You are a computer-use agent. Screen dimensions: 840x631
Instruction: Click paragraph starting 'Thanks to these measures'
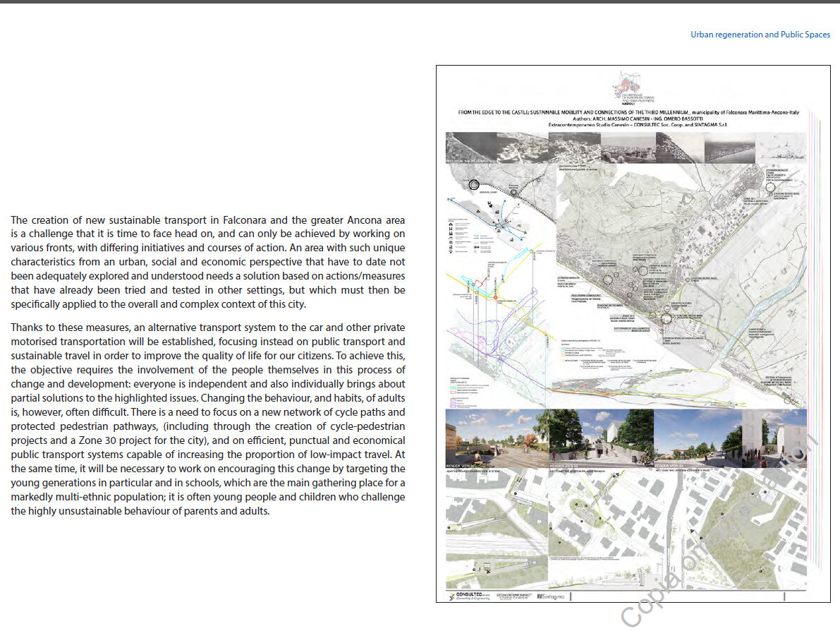[x=208, y=419]
